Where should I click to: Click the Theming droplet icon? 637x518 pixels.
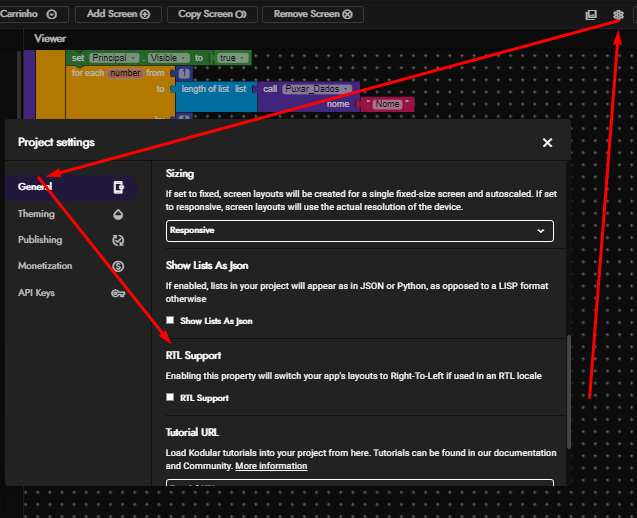118,214
